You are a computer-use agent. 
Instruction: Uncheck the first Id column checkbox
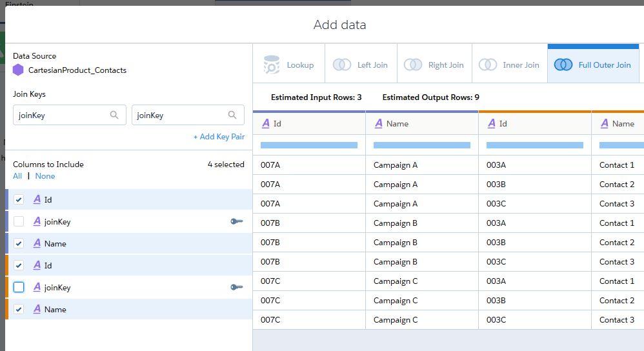pyautogui.click(x=19, y=200)
